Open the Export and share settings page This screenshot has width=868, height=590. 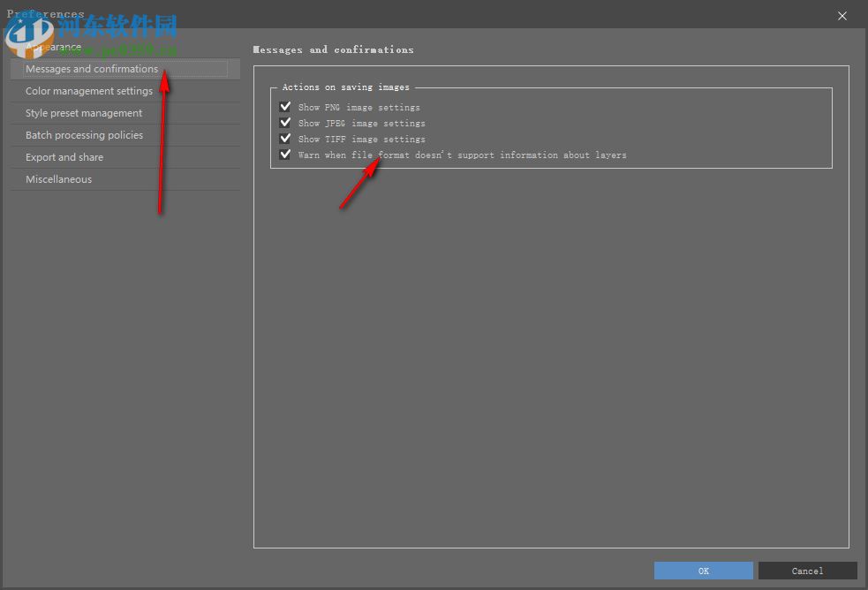tap(65, 156)
